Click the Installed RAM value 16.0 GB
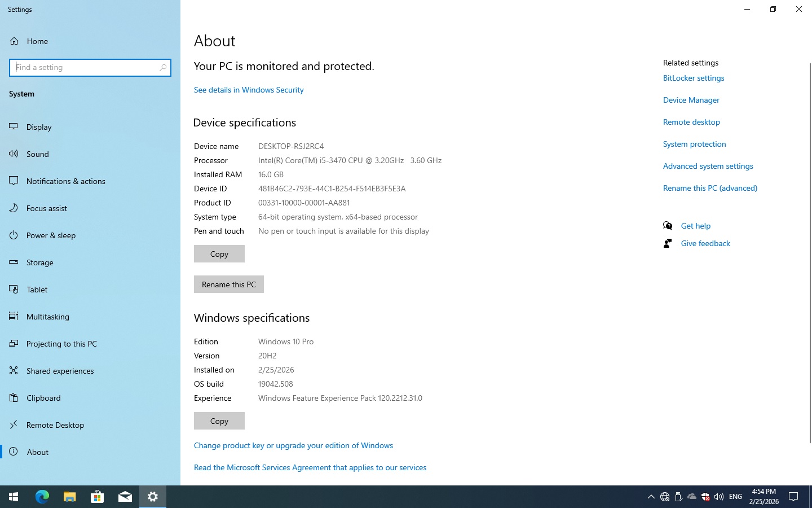Viewport: 812px width, 508px height. tap(271, 174)
